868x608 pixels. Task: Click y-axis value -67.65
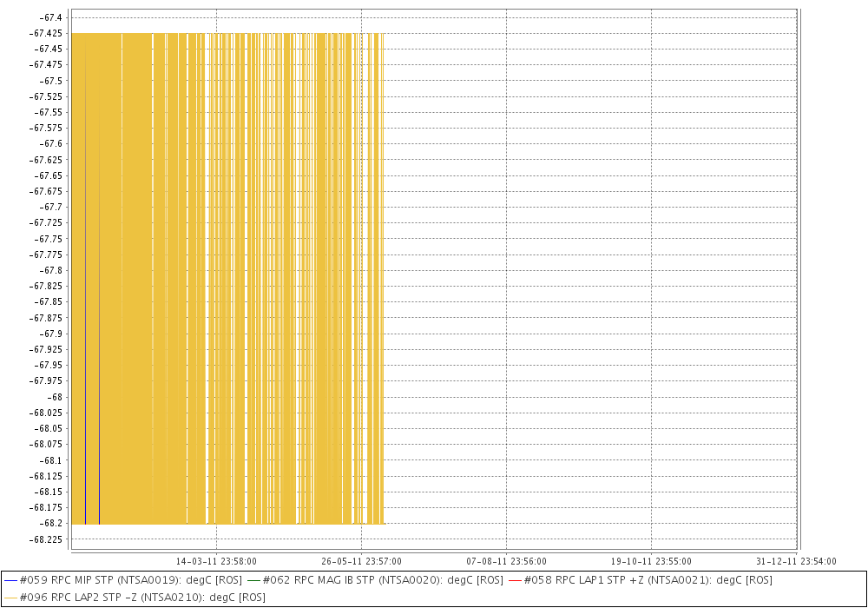(48, 175)
